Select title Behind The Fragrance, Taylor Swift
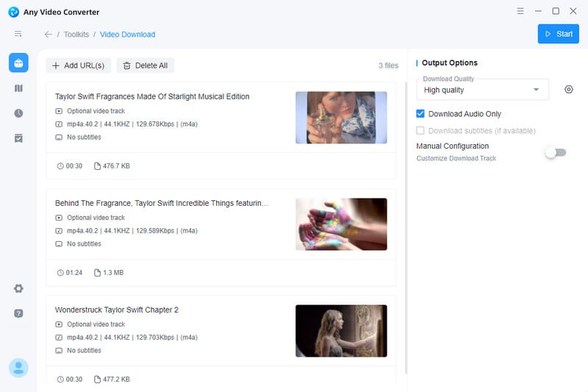The image size is (588, 392). pyautogui.click(x=162, y=203)
